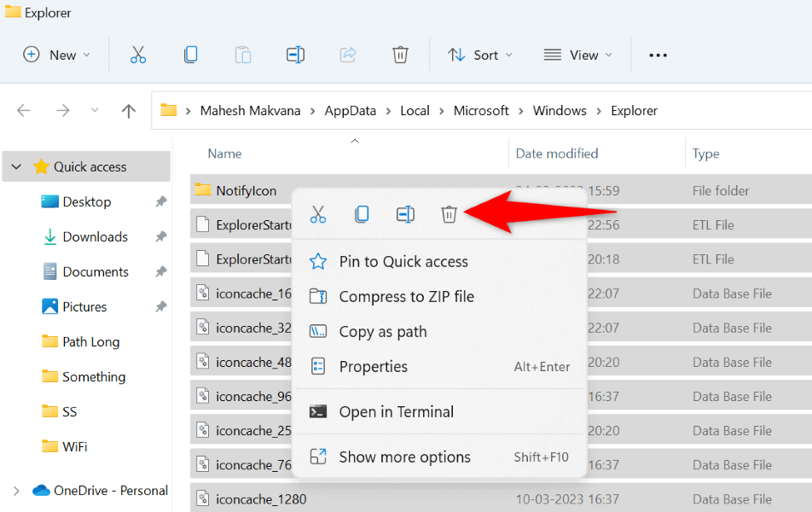Open Properties from the context menu
The height and width of the screenshot is (512, 812).
point(373,367)
